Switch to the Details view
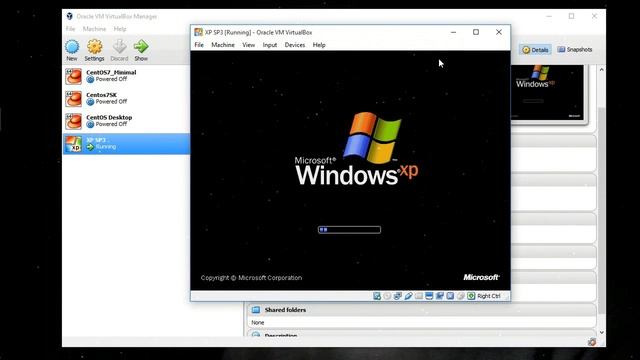The image size is (640, 360). coord(535,50)
